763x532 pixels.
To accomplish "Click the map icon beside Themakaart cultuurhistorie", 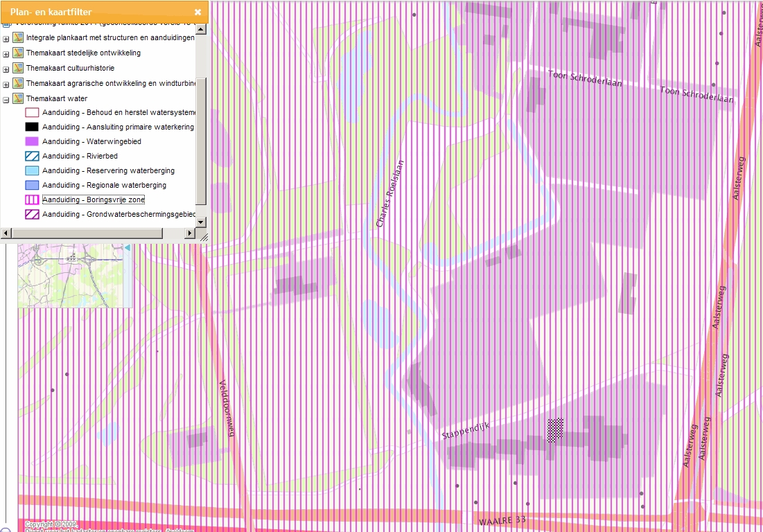I will pos(18,68).
